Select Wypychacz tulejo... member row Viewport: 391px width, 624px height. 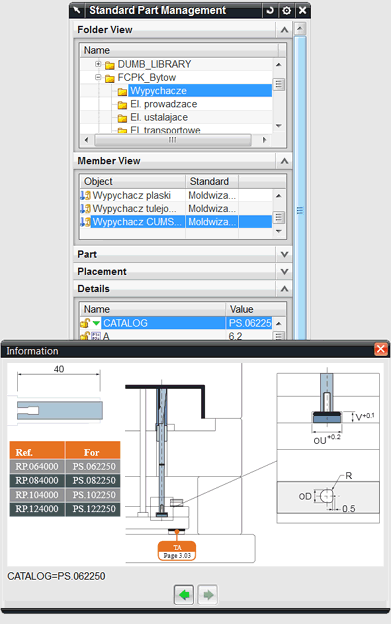click(x=175, y=209)
